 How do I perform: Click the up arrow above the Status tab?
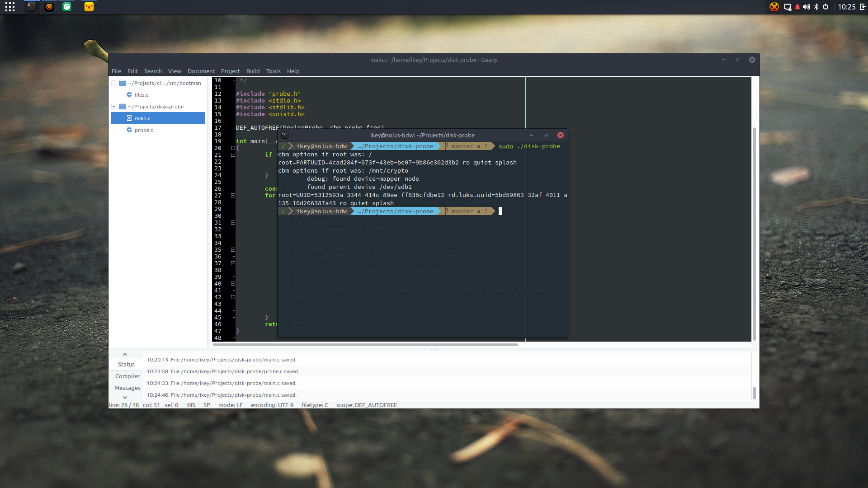point(125,354)
